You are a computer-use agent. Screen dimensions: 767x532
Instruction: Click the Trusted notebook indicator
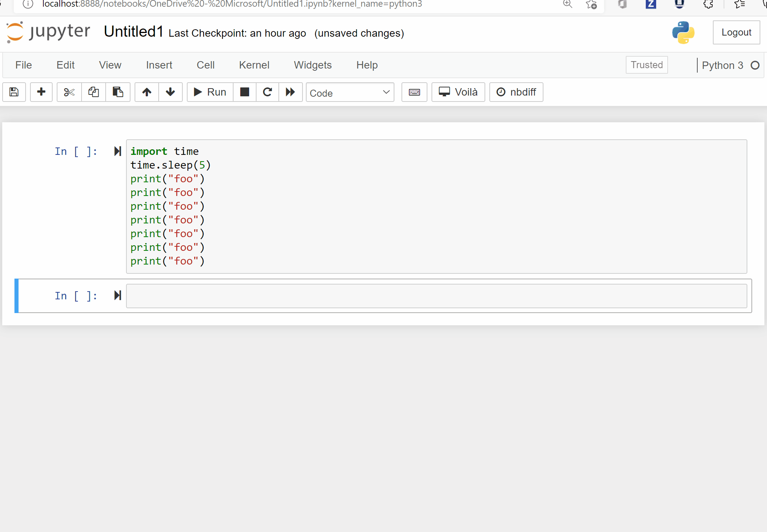point(647,65)
